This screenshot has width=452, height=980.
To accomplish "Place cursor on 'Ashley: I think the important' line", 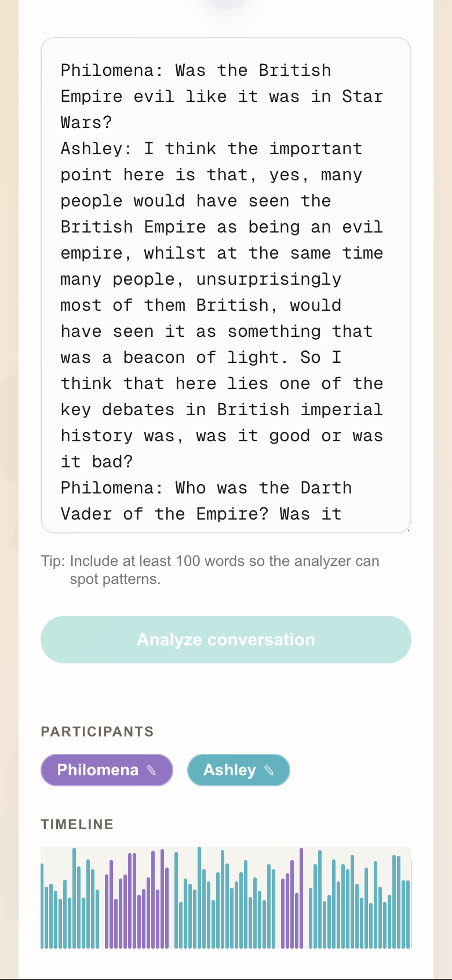I will click(211, 149).
